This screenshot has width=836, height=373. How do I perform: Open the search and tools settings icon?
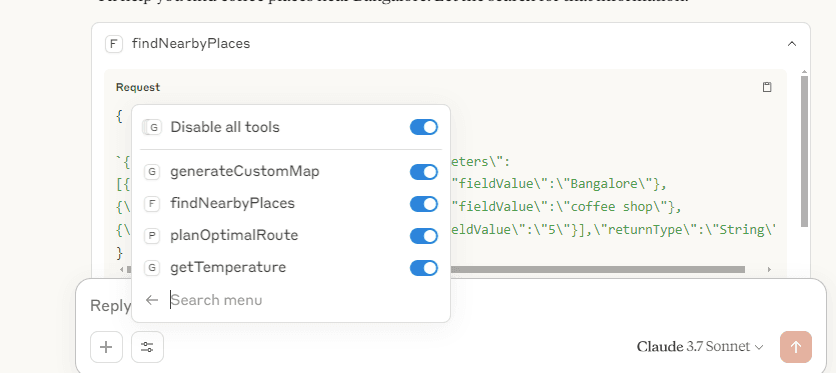147,347
